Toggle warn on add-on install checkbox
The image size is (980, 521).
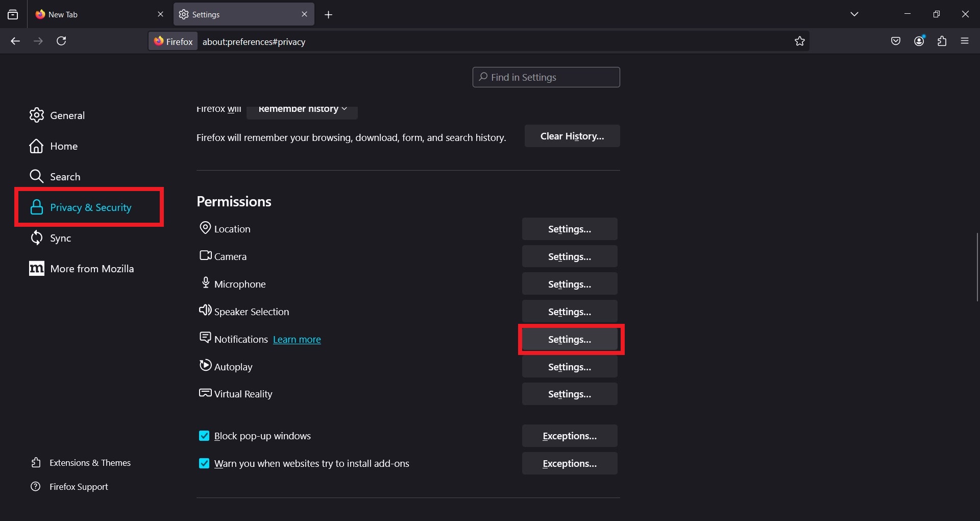[204, 463]
